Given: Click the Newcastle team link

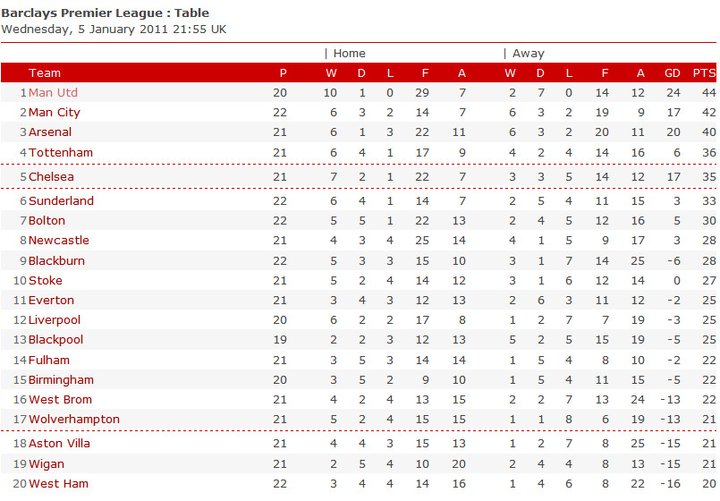Looking at the screenshot, I should (x=58, y=241).
